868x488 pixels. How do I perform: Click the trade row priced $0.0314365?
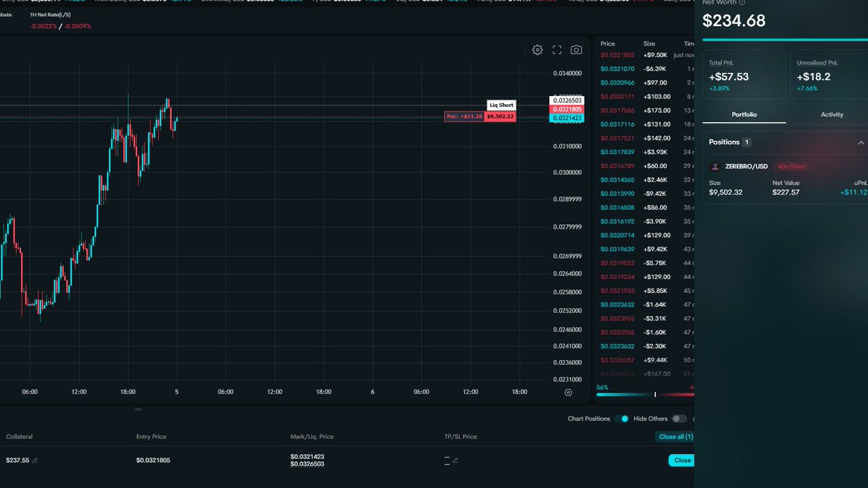tap(645, 179)
